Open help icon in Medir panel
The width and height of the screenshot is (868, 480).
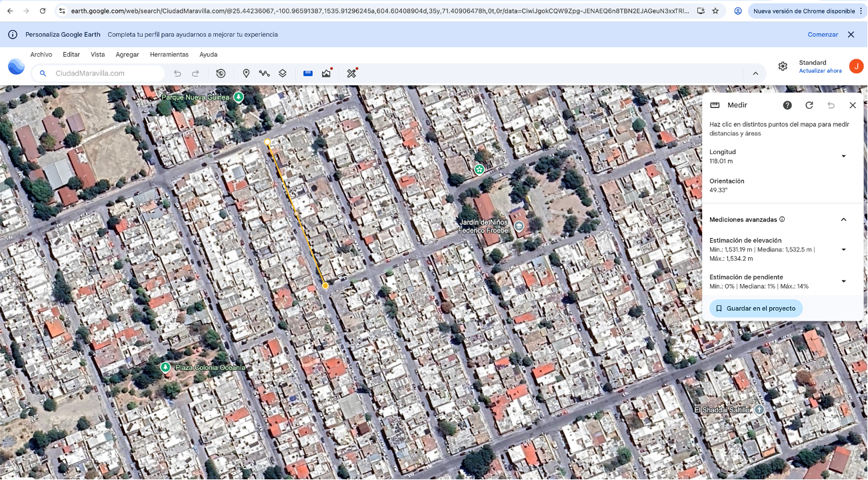pos(787,105)
